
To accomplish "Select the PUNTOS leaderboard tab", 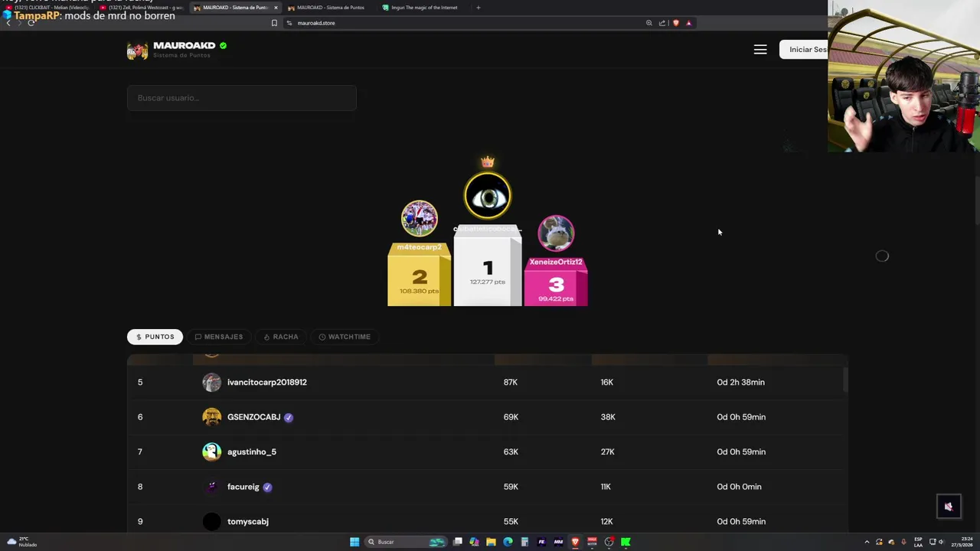I will tap(155, 337).
